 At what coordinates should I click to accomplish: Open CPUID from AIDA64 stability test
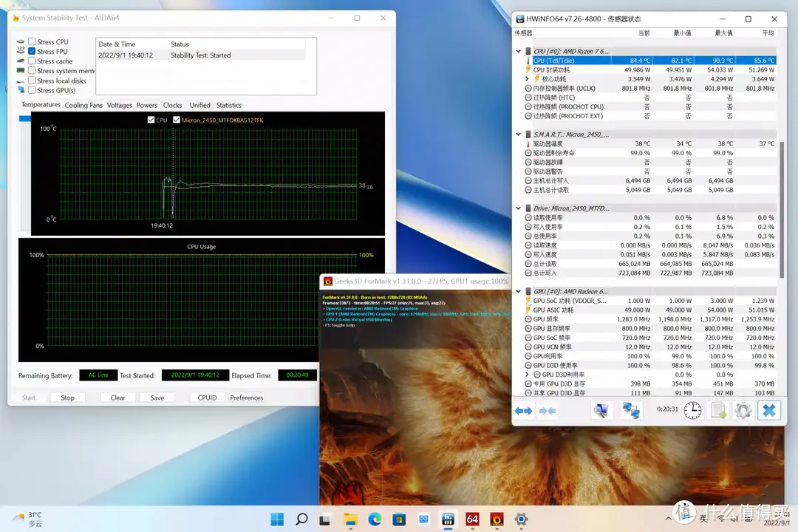pyautogui.click(x=207, y=398)
